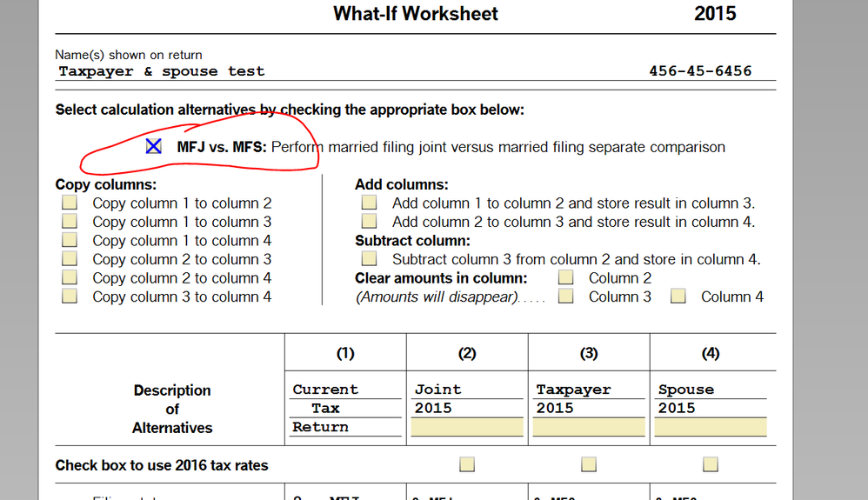
Task: Click the 'Taxpayer & spouse test' name field
Action: [x=162, y=71]
